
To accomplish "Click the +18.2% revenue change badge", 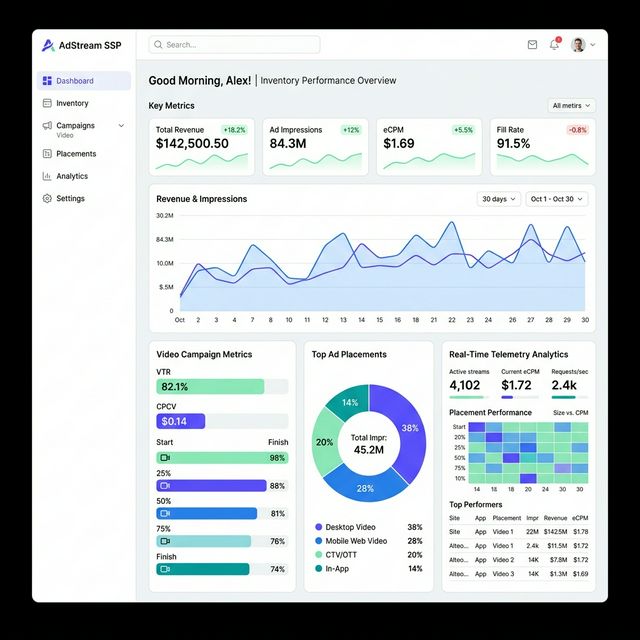I will click(x=234, y=130).
